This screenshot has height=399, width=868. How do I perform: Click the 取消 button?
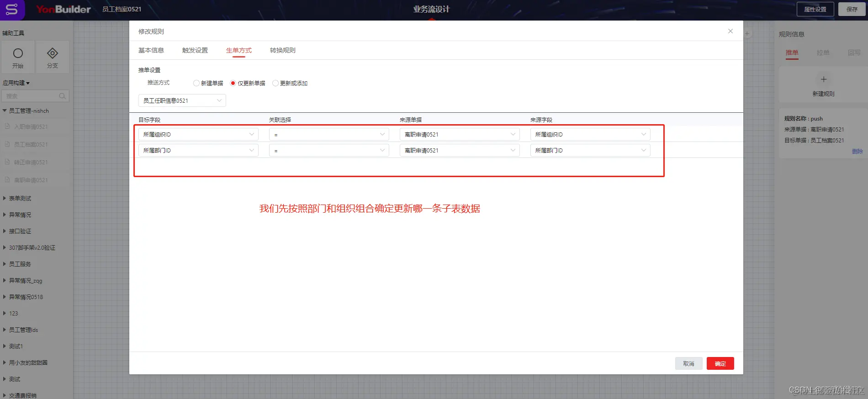pos(688,363)
